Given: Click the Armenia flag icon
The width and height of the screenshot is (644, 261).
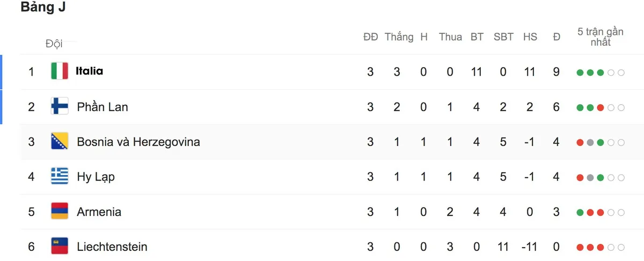Looking at the screenshot, I should 60,212.
